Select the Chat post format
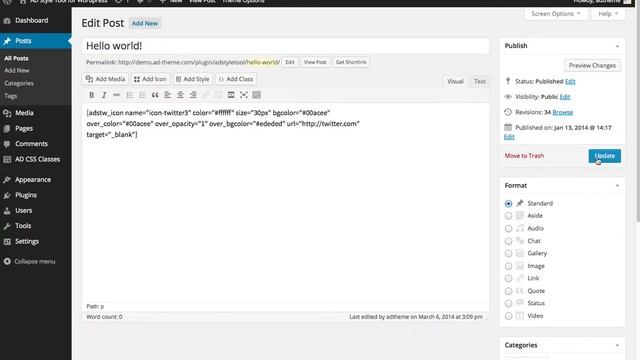Image resolution: width=640 pixels, height=360 pixels. [x=508, y=241]
